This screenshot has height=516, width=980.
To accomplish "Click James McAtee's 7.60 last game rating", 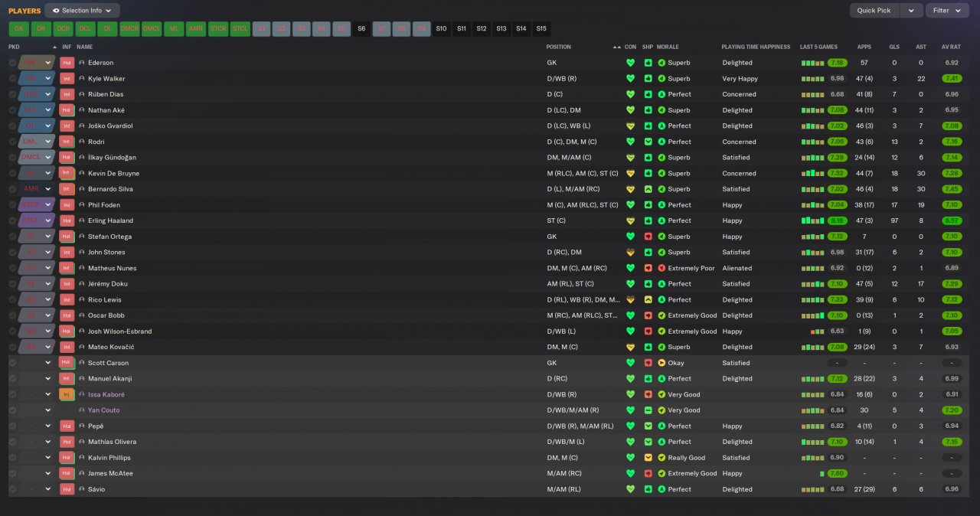I will [837, 473].
